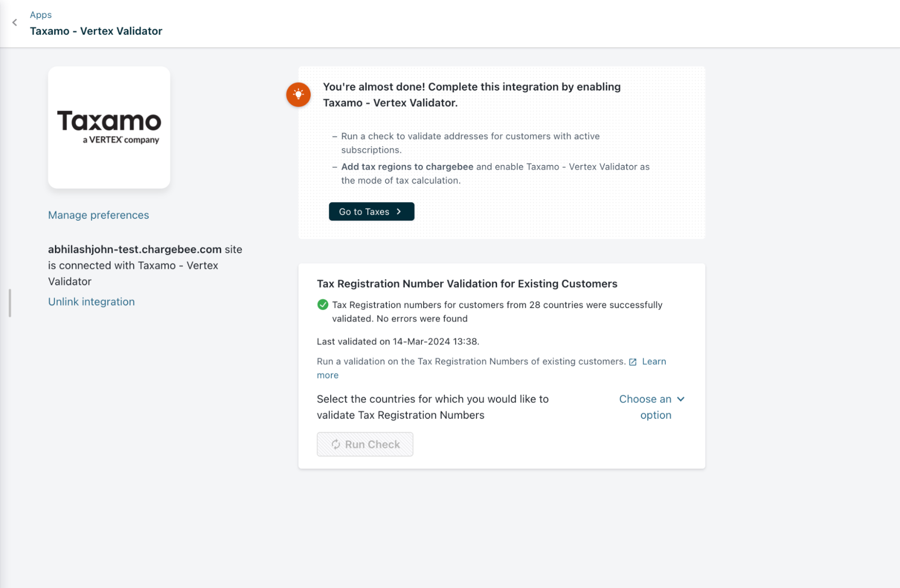Click the right chevron in Go to Taxes
Screen dimensions: 900x588
point(399,212)
